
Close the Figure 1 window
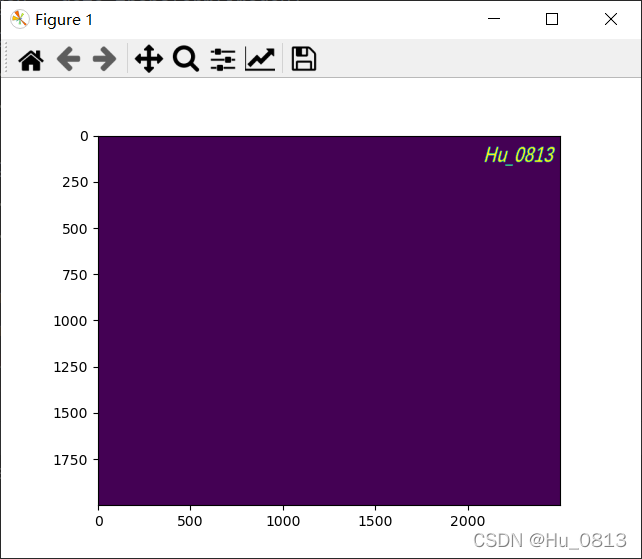coord(610,19)
